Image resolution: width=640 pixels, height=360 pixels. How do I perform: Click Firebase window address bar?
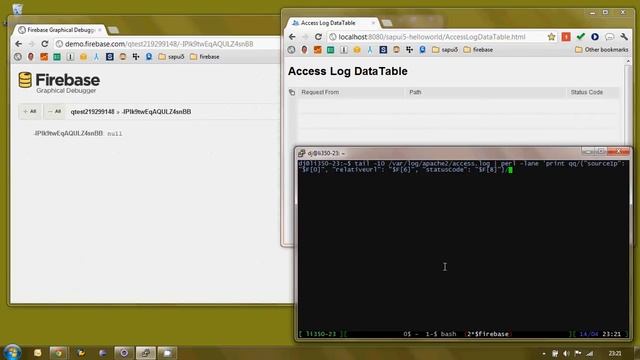point(167,44)
